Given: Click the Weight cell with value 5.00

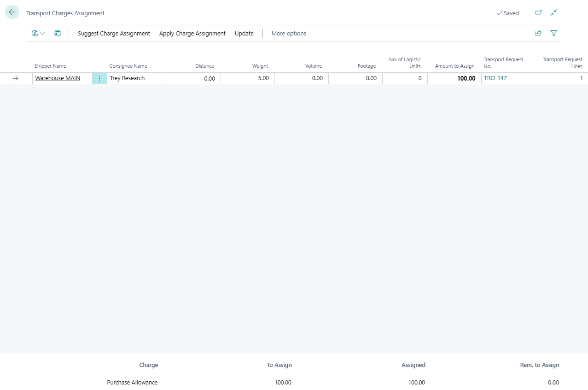Looking at the screenshot, I should (249, 79).
